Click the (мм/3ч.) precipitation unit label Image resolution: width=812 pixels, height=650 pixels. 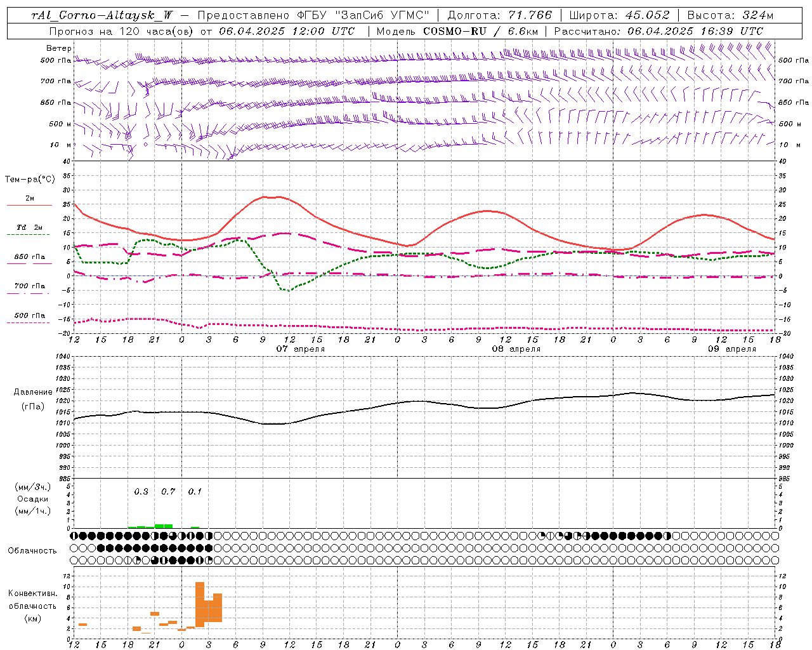tap(32, 487)
